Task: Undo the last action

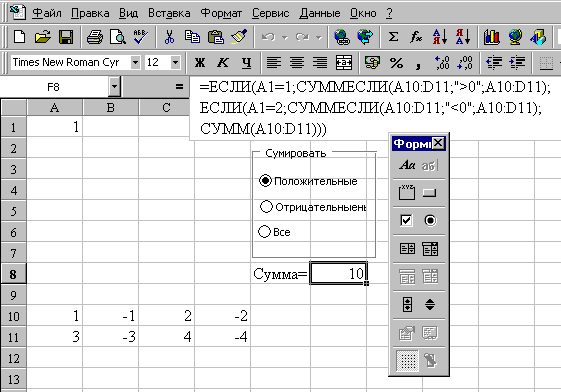Action: click(x=268, y=37)
